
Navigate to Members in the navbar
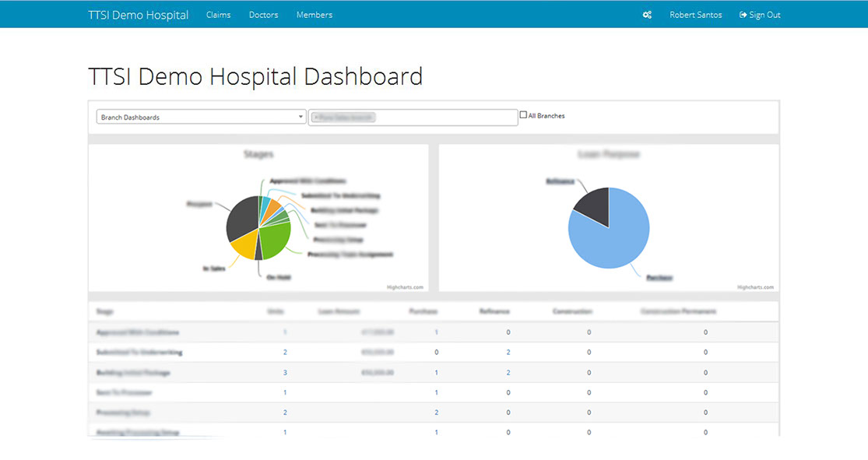314,15
